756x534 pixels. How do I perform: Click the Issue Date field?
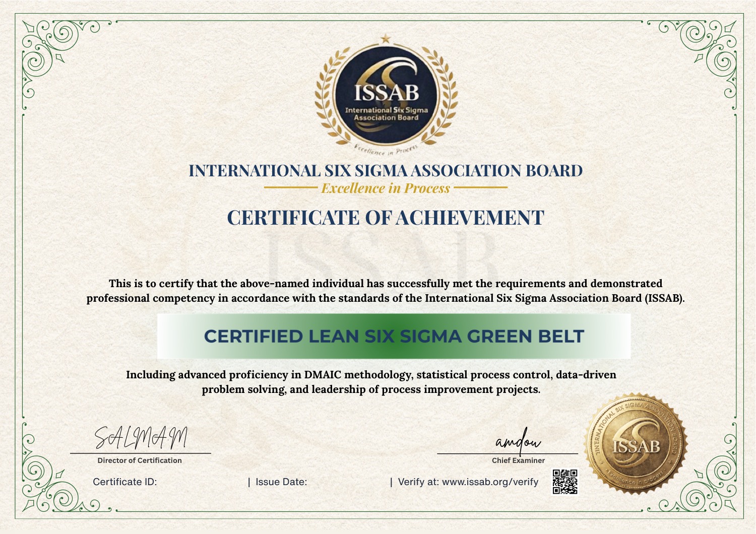click(282, 481)
